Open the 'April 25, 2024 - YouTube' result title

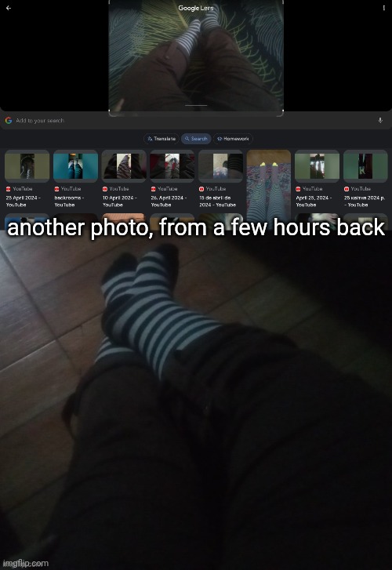314,201
